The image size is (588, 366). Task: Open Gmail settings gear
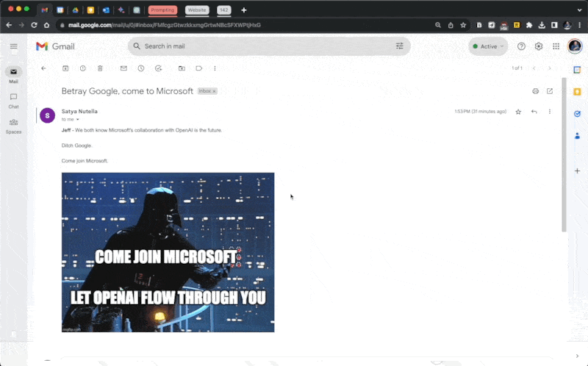pyautogui.click(x=539, y=46)
